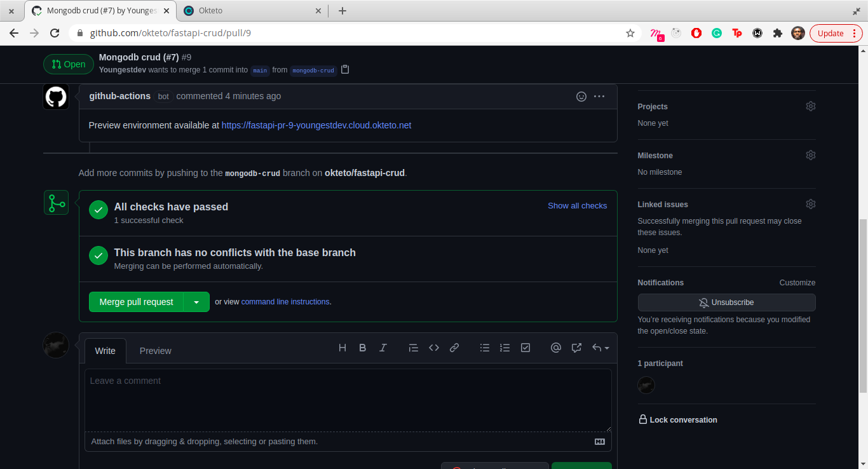Screen dimensions: 868x469
Task: Click the mongodb-crud head branch label
Action: (313, 71)
